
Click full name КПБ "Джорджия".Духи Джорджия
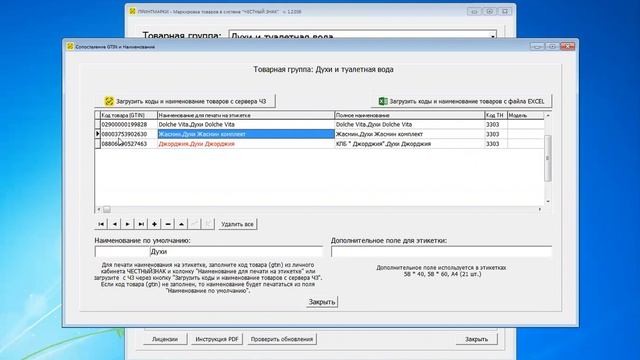coord(409,144)
